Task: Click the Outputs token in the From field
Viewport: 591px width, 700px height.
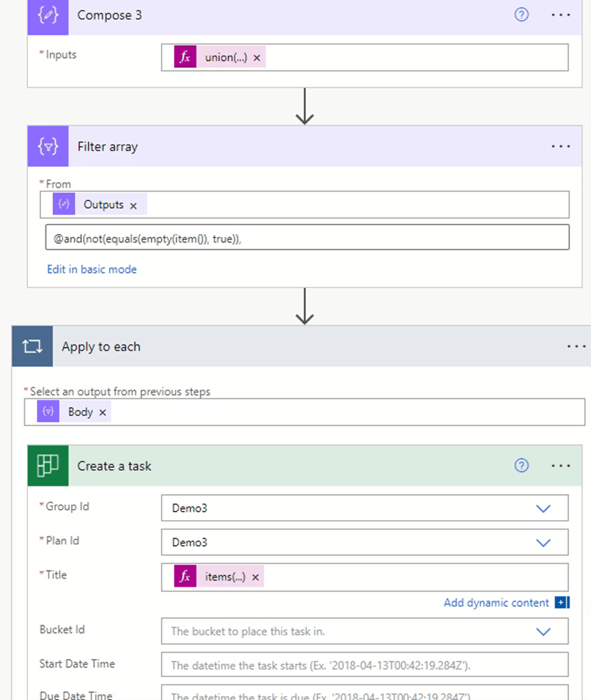Action: coord(105,204)
